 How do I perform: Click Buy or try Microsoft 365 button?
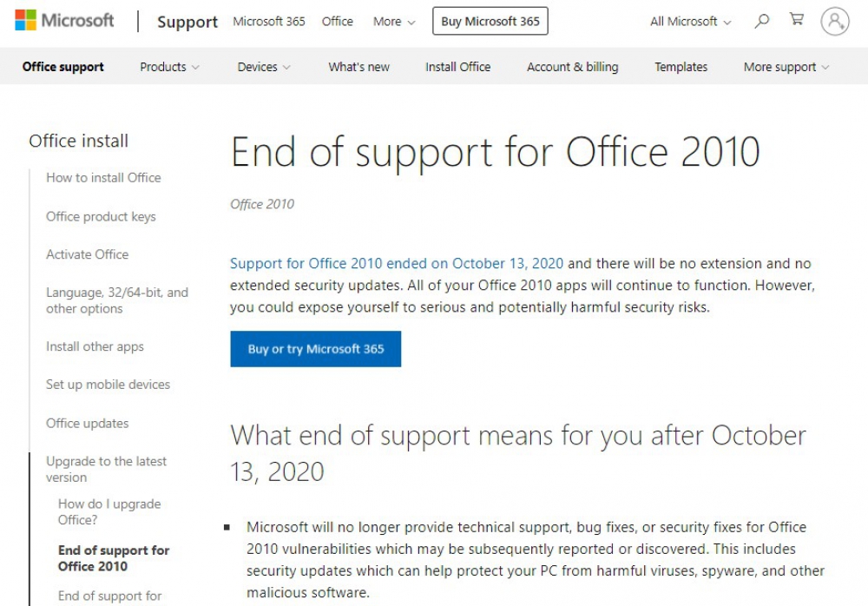316,349
